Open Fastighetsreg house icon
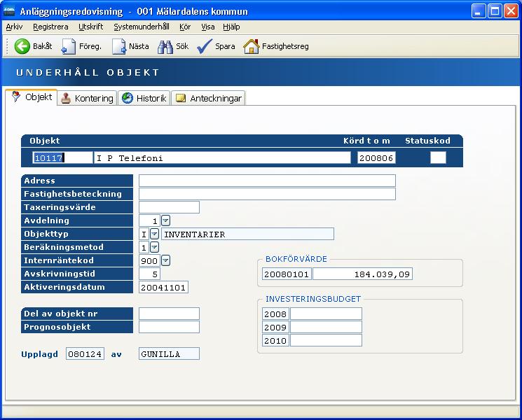The image size is (522, 420). [x=252, y=46]
